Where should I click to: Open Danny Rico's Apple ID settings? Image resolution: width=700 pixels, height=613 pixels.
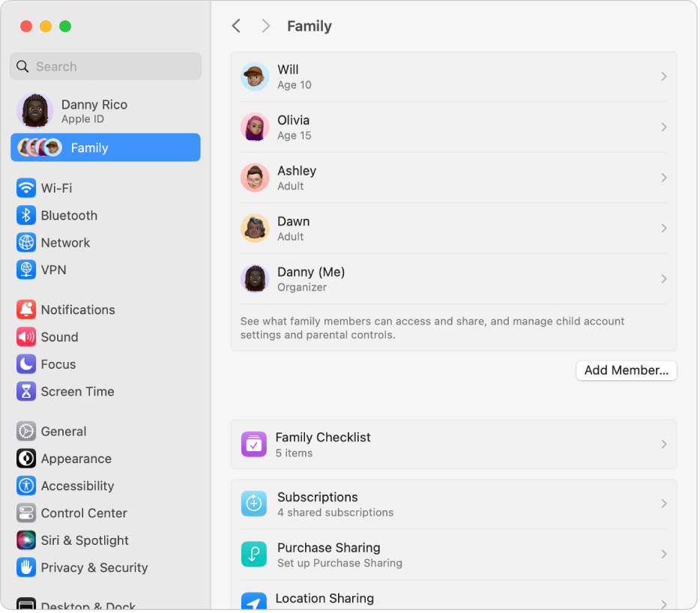(x=105, y=111)
